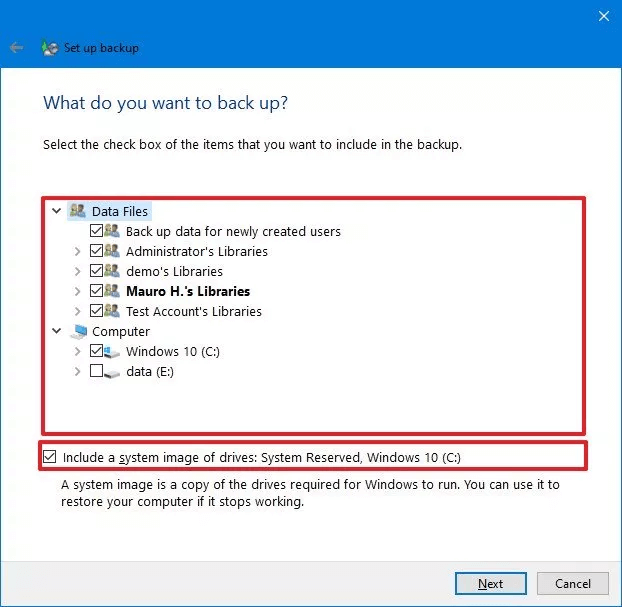622x607 pixels.
Task: Click the Data Files users icon
Action: coord(78,211)
